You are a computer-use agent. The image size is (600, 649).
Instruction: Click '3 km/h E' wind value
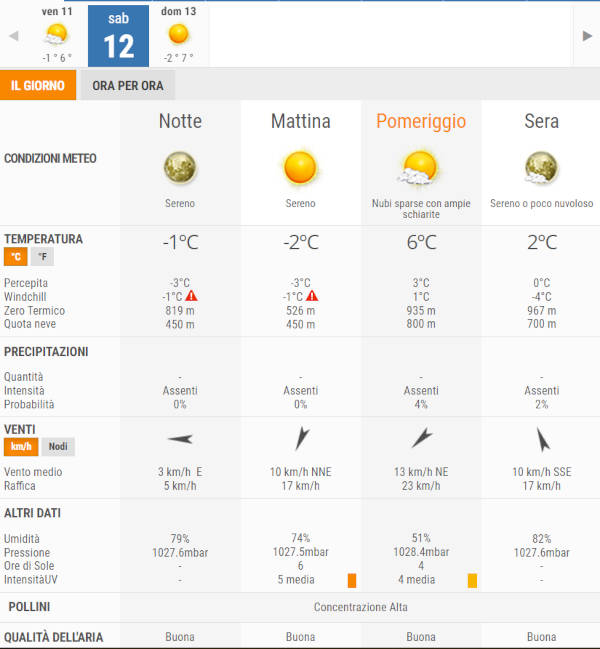[180, 472]
